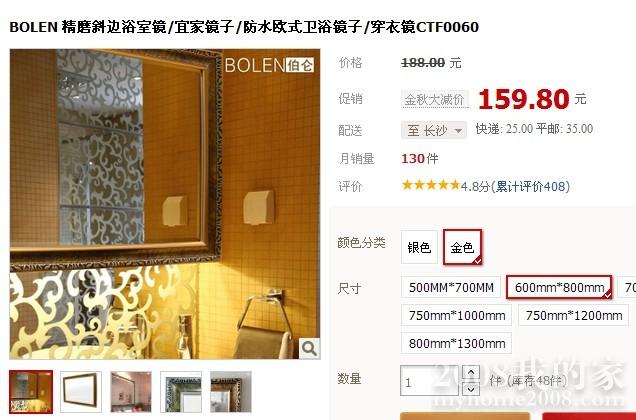Open the 至 长沙 delivery destination dropdown
This screenshot has width=636, height=420.
434,130
